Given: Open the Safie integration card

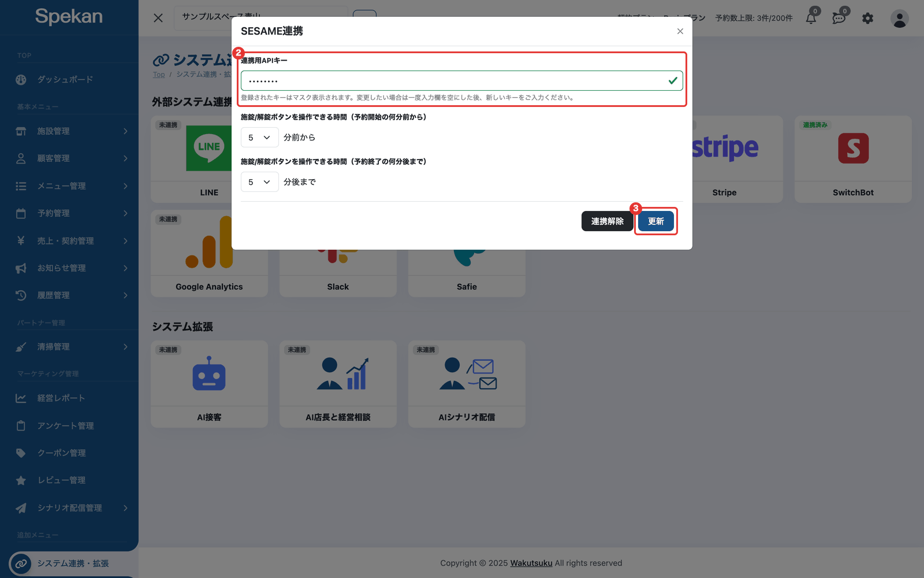Looking at the screenshot, I should 467,273.
